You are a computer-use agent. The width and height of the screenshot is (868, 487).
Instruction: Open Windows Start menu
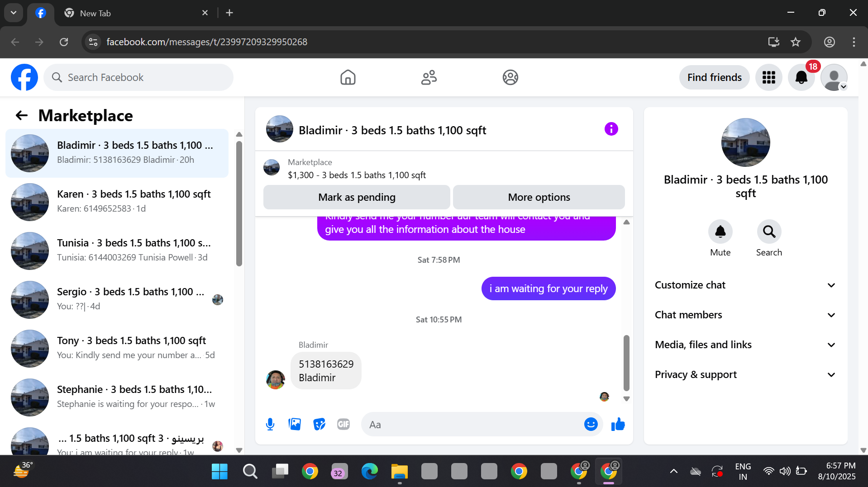click(x=219, y=471)
